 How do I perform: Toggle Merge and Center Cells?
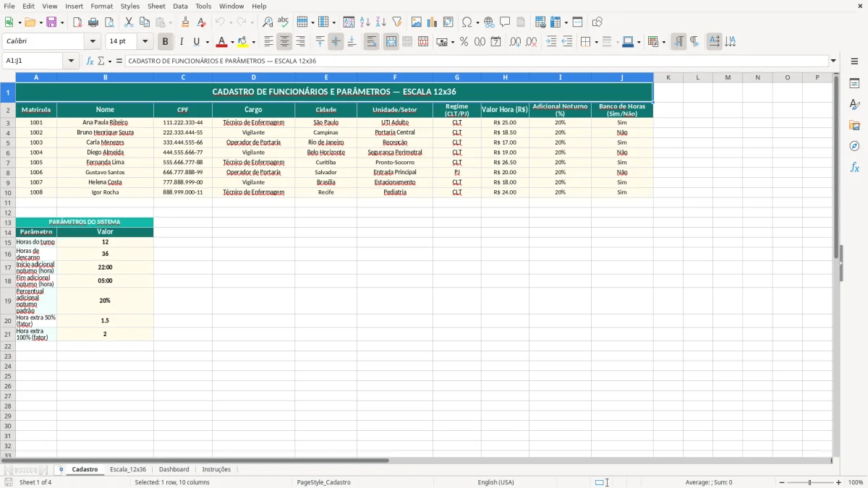click(391, 42)
